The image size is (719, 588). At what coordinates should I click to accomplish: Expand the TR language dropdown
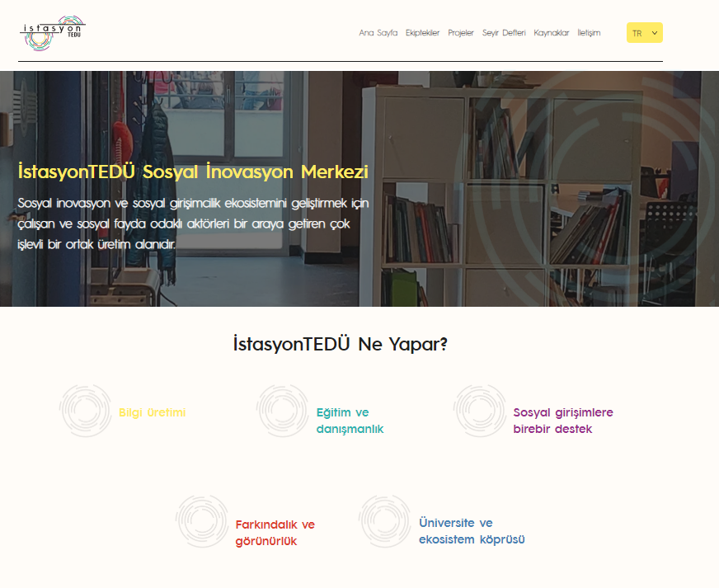coord(644,33)
